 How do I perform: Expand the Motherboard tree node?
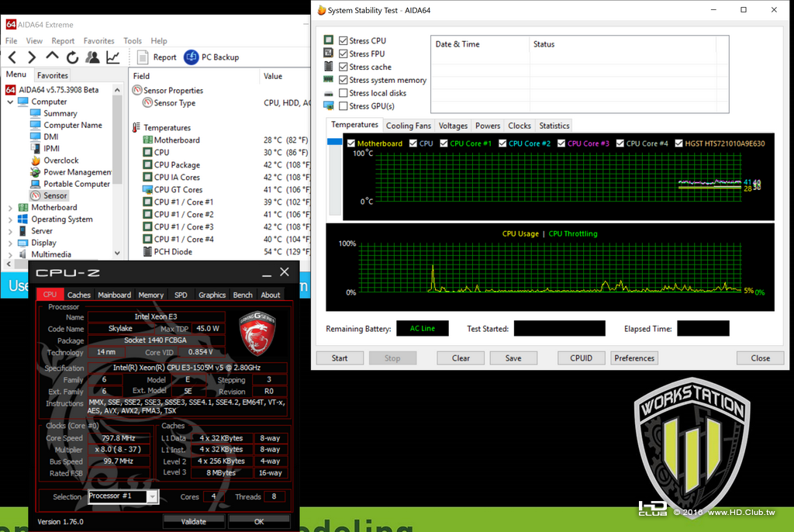pyautogui.click(x=10, y=208)
